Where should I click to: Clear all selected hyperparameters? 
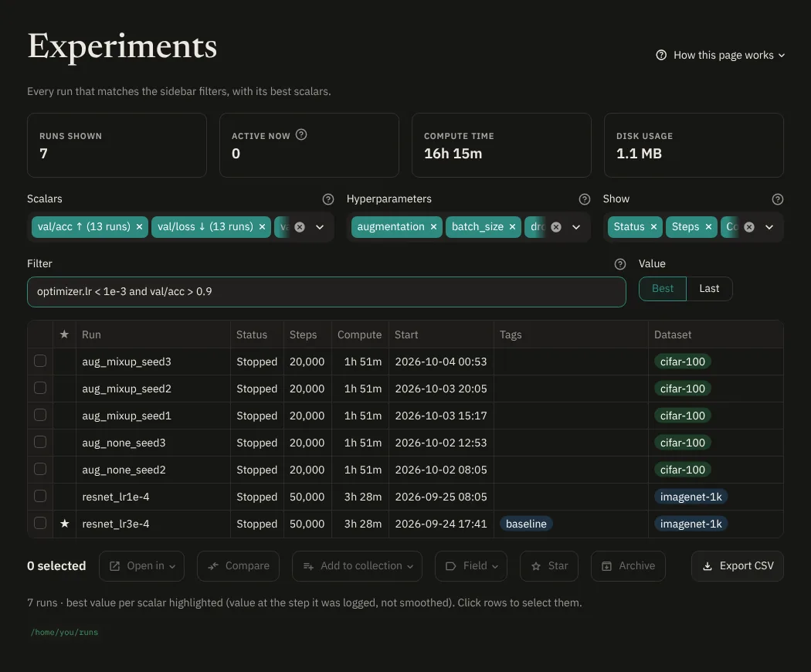point(556,227)
